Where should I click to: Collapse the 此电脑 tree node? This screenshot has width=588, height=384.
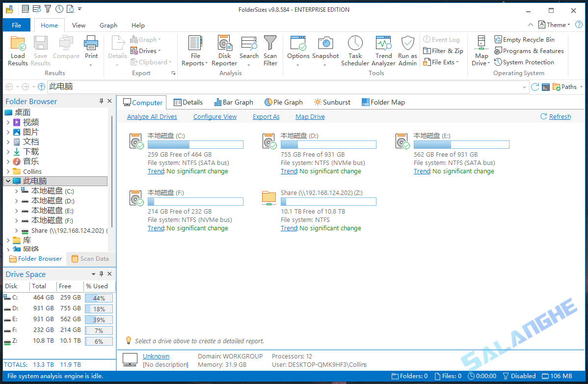pyautogui.click(x=8, y=181)
